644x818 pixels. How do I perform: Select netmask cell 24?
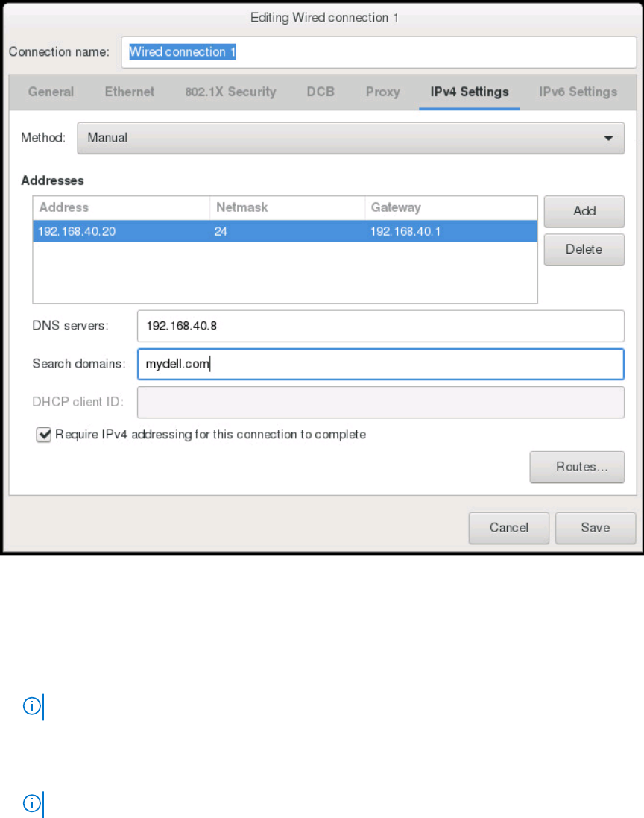point(221,232)
